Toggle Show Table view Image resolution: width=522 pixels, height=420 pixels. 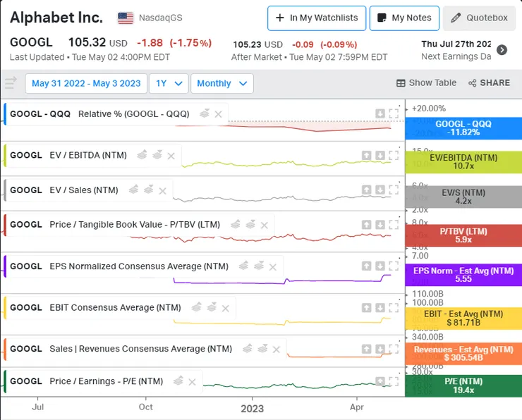[x=426, y=83]
